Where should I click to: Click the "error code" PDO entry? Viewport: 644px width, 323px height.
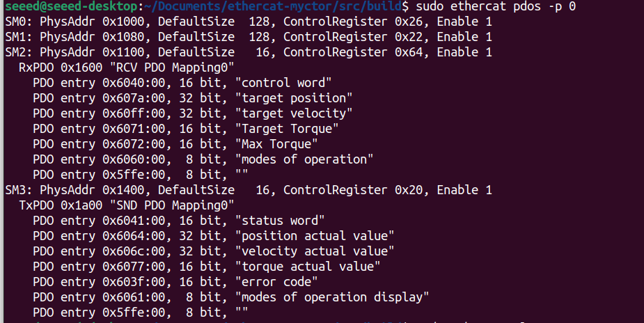point(175,282)
